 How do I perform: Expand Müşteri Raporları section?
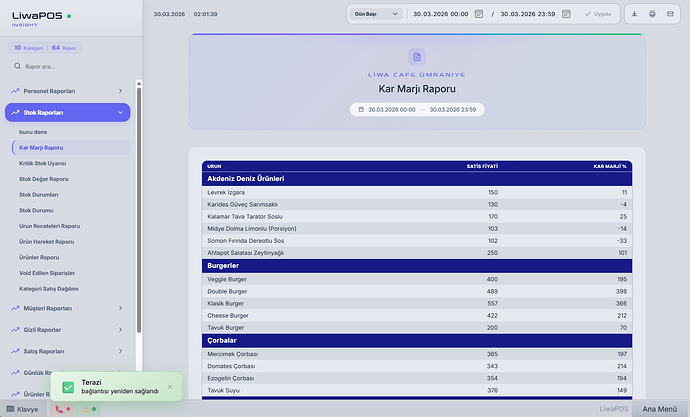coord(68,308)
